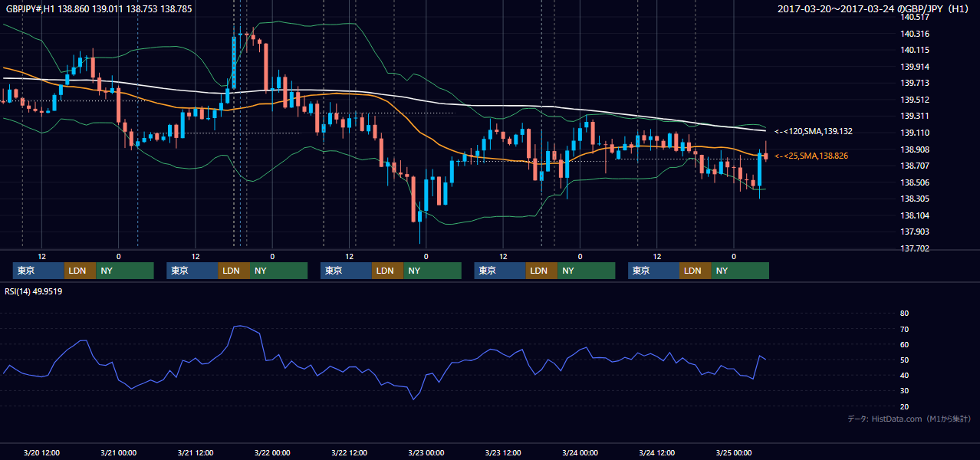Select the 3/25 00:00 date label
The width and height of the screenshot is (980, 460).
[x=733, y=452]
